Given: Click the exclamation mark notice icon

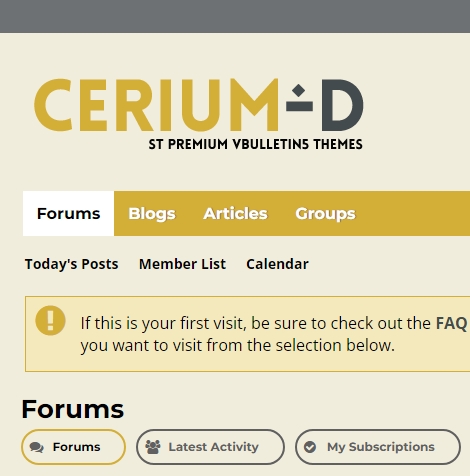Looking at the screenshot, I should coord(50,320).
